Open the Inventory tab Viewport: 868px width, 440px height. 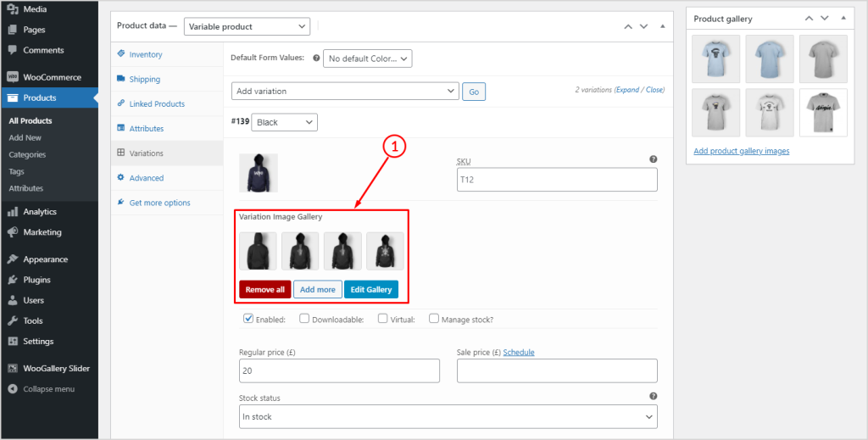click(167, 54)
